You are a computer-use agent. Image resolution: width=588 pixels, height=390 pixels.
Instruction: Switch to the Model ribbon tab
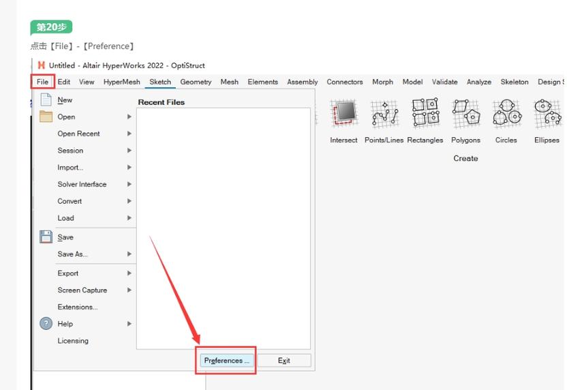click(412, 82)
